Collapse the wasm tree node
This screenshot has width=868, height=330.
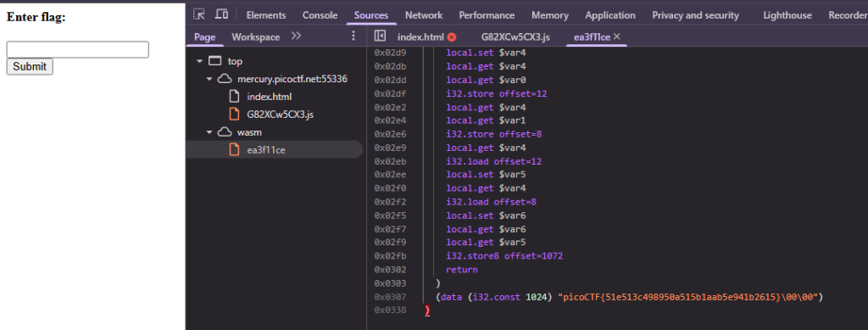pyautogui.click(x=209, y=132)
